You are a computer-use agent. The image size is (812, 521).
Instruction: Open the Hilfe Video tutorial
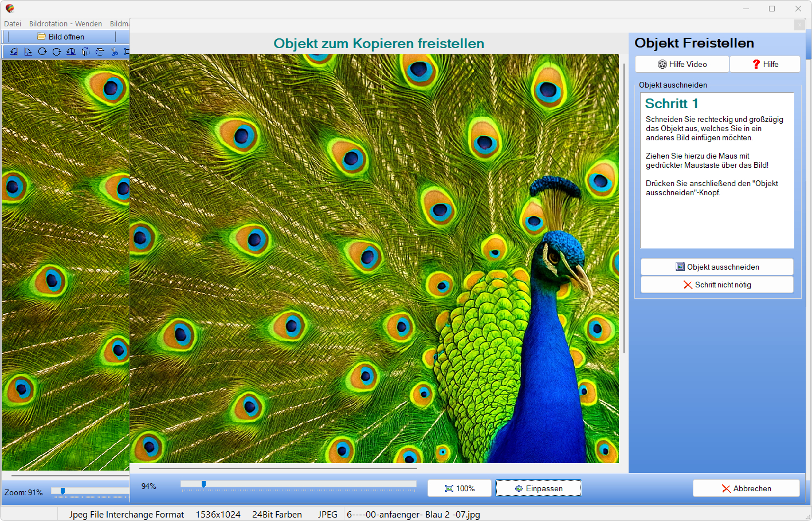pyautogui.click(x=682, y=64)
